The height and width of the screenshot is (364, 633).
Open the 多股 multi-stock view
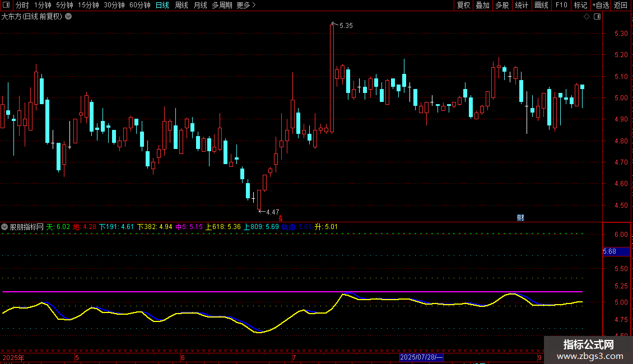tap(502, 5)
